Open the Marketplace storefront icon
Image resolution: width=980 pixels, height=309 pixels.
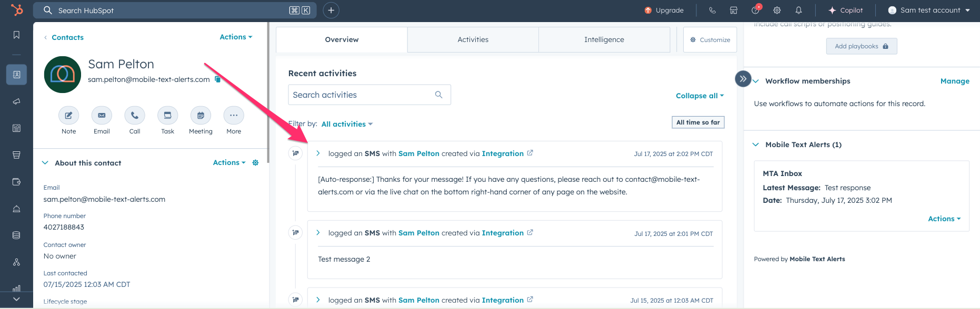tap(734, 10)
